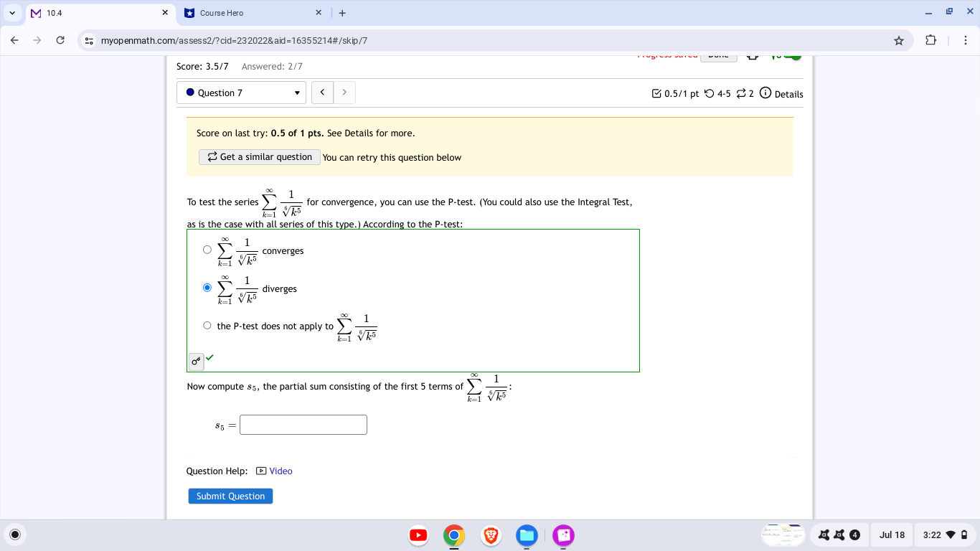Open the question Details info

[x=781, y=93]
